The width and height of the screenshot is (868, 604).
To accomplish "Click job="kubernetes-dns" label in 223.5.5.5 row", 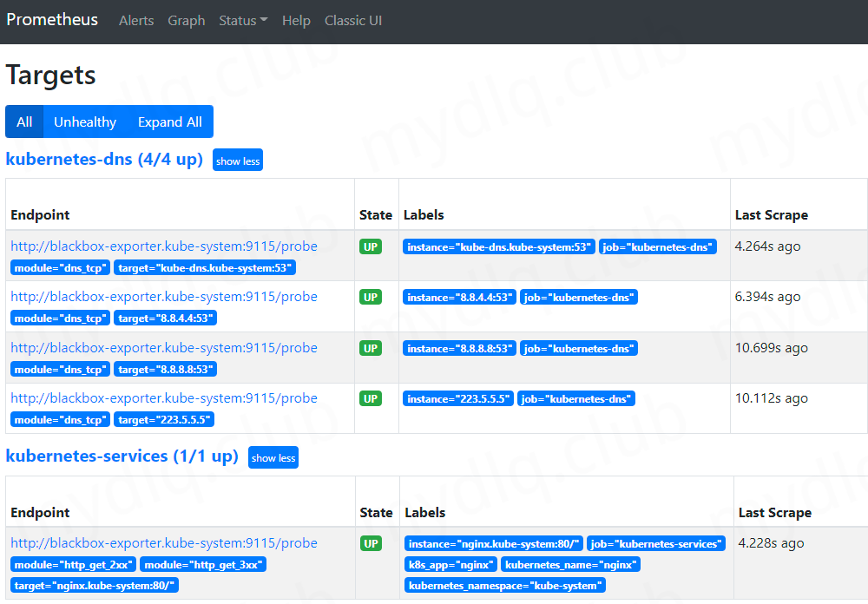I will (576, 398).
